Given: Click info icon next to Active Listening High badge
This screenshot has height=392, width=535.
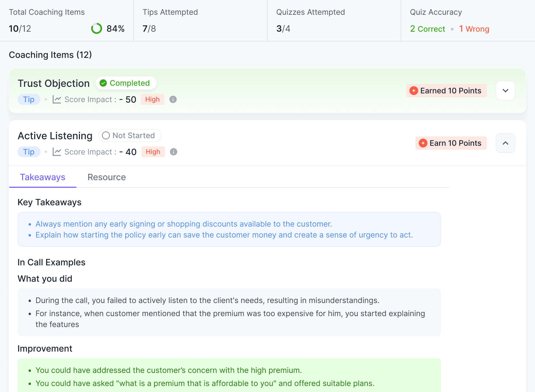Looking at the screenshot, I should pyautogui.click(x=174, y=152).
